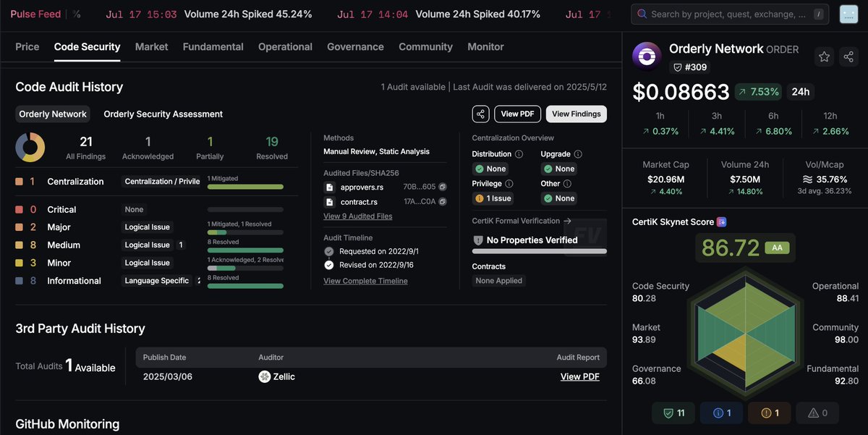
Task: Click the orange warning badge showing 1
Action: (x=770, y=413)
